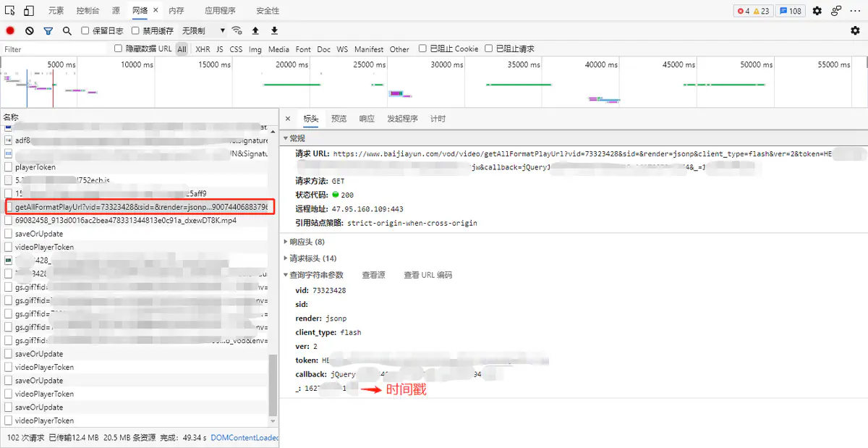The height and width of the screenshot is (448, 868).
Task: Open the 无限制 throttling dropdown
Action: point(203,31)
